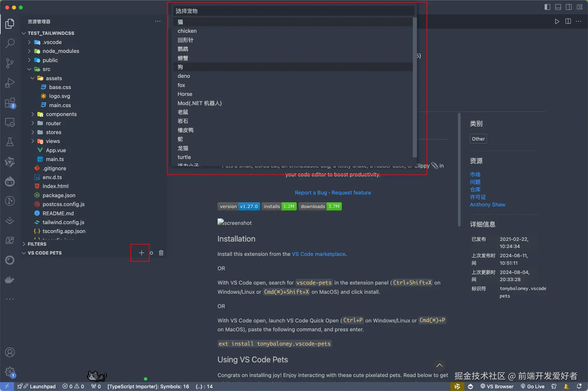
Task: Split the editor to the right
Action: 568,21
